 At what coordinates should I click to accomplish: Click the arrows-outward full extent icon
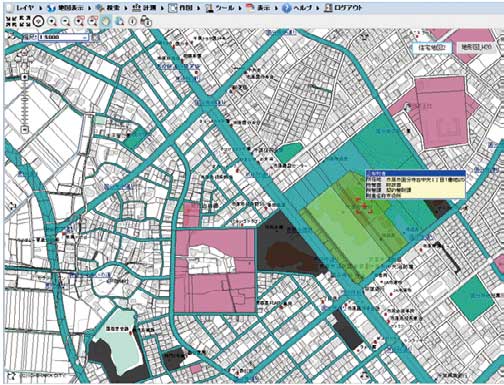[x=25, y=21]
